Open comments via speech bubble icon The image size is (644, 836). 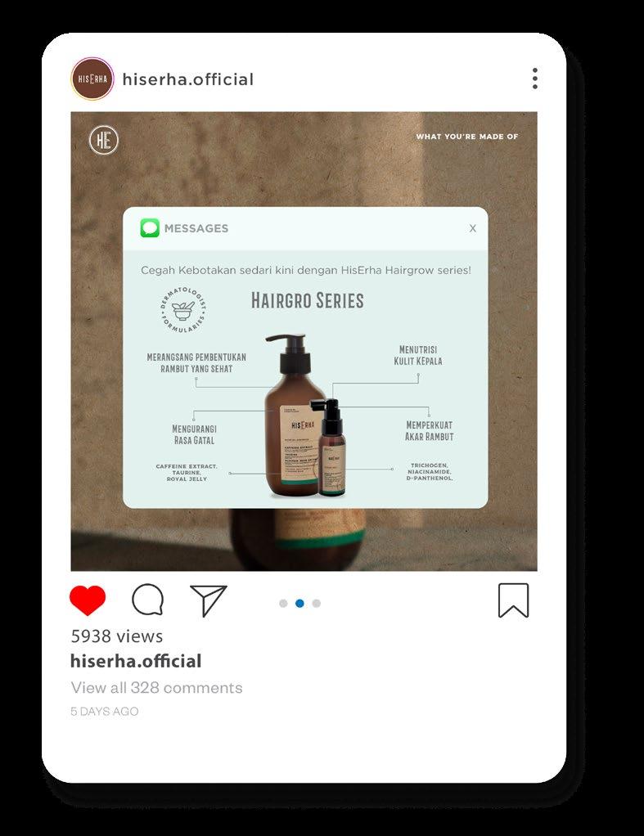[x=148, y=600]
